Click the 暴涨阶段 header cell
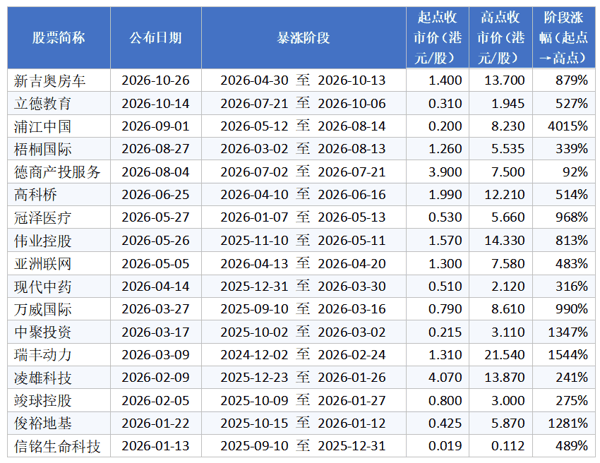Viewport: 600px width, 463px height. point(303,38)
